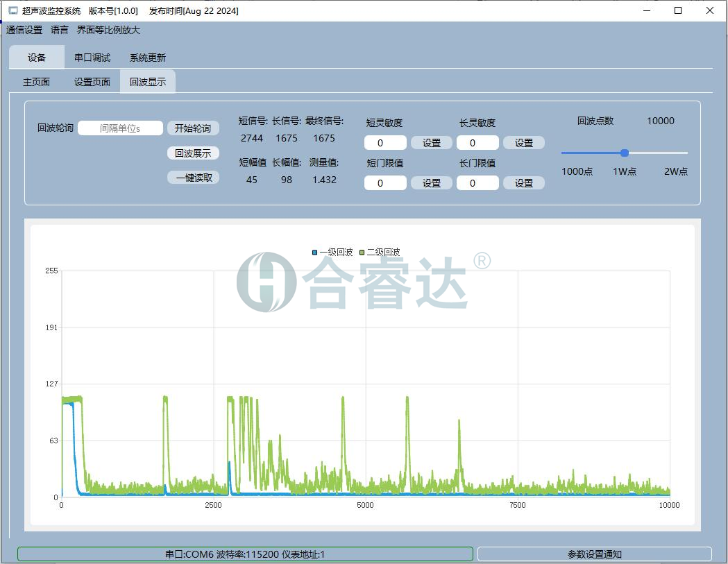Open the 通信设置 menu
This screenshot has height=564, width=728.
coord(23,30)
